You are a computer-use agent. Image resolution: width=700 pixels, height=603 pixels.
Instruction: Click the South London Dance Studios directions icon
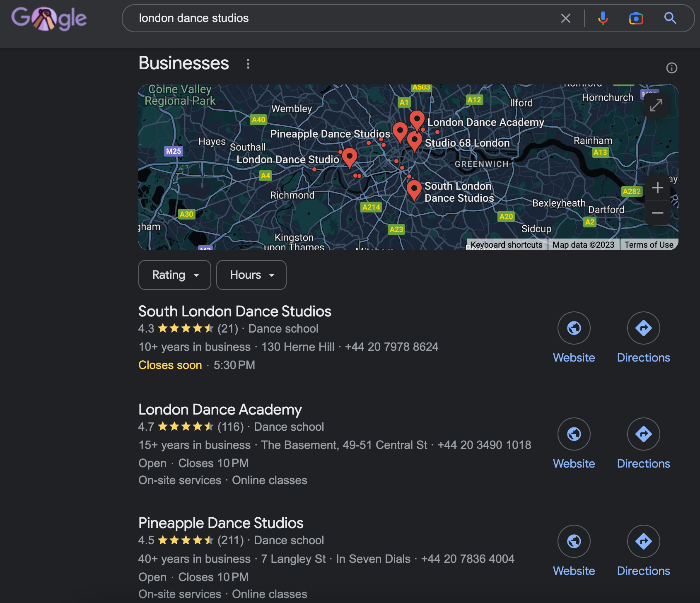644,328
